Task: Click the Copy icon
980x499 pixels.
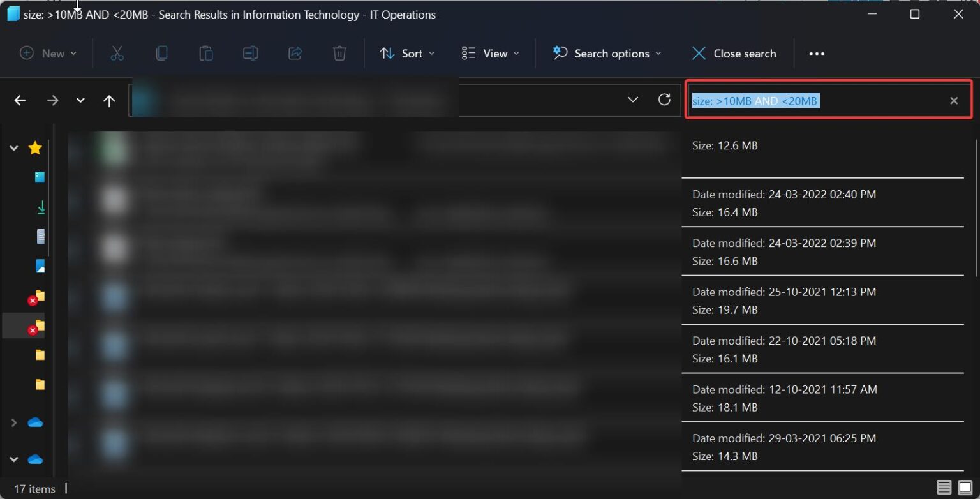Action: coord(161,53)
